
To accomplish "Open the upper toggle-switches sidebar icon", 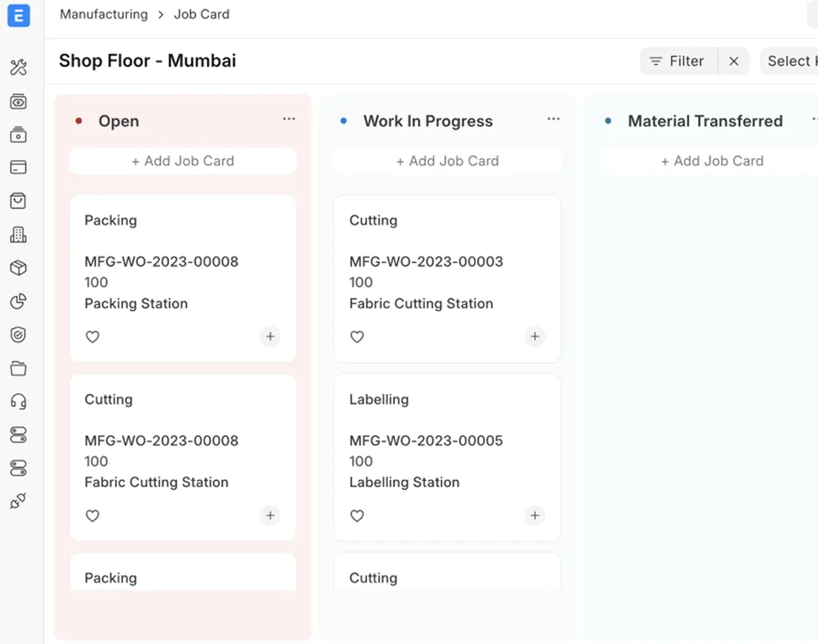I will click(x=19, y=434).
